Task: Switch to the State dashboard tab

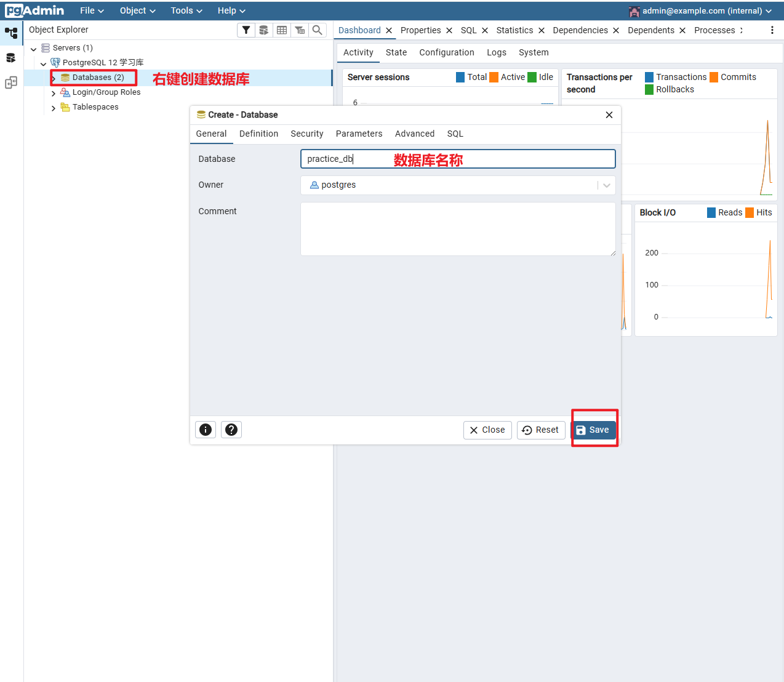Action: (396, 52)
